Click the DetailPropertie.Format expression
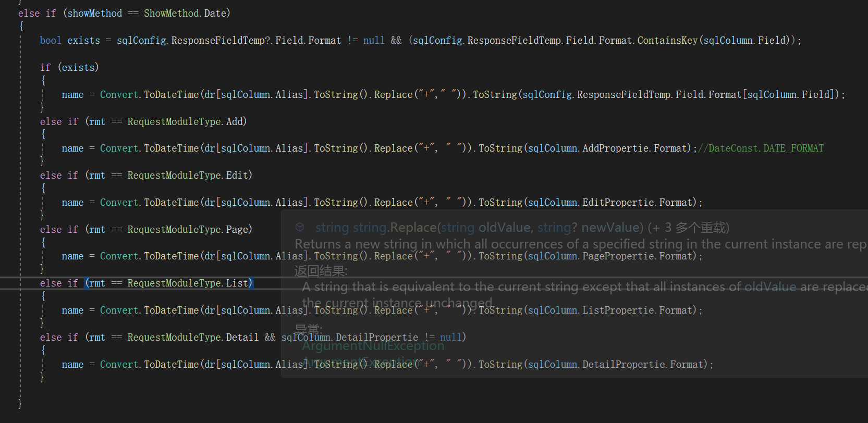Screen dimensions: 868x423 pos(645,365)
